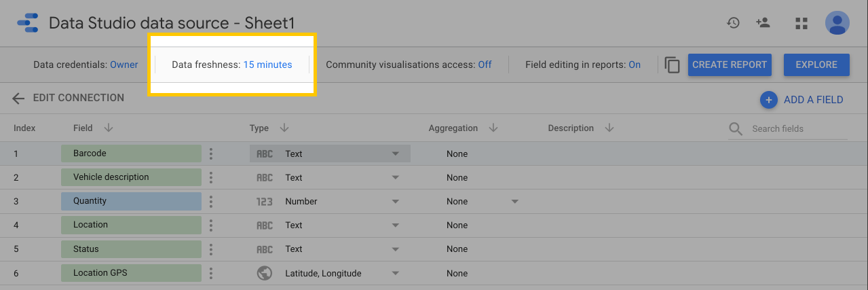
Task: Click the Data Studio logo icon
Action: pos(27,23)
